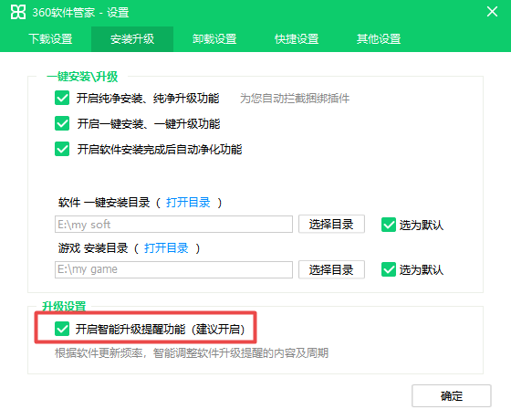The height and width of the screenshot is (420, 511).
Task: Uncheck 开启纯净安装、纯净升级功能 checkbox
Action: [62, 98]
